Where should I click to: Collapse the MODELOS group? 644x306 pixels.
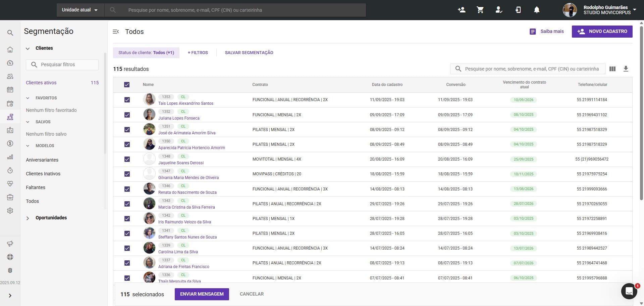28,146
